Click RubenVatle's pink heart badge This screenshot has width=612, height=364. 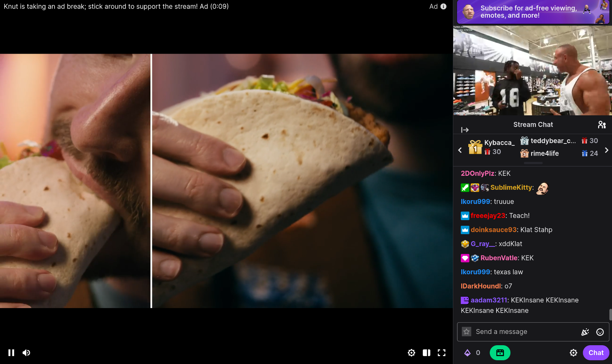[x=465, y=258]
